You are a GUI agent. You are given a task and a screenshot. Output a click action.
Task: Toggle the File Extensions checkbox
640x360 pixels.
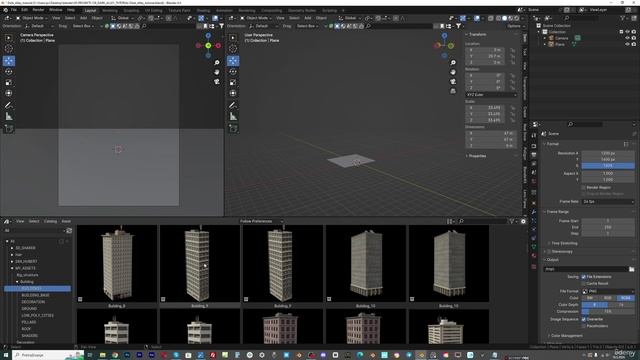click(x=584, y=277)
